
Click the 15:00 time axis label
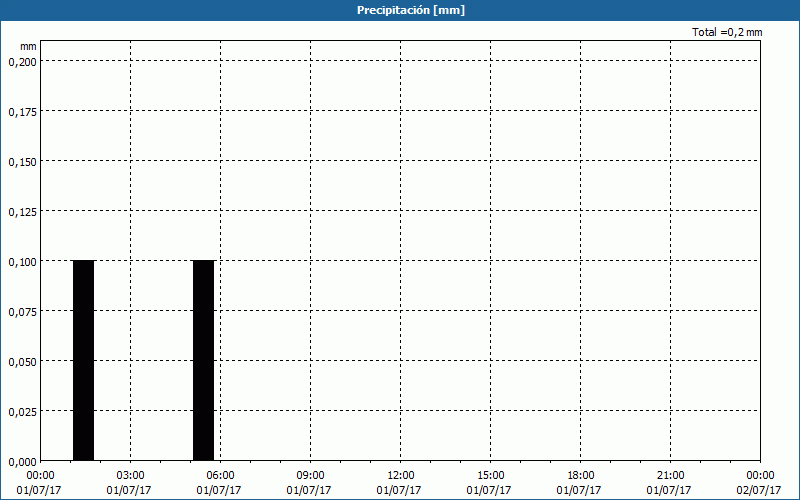[490, 476]
